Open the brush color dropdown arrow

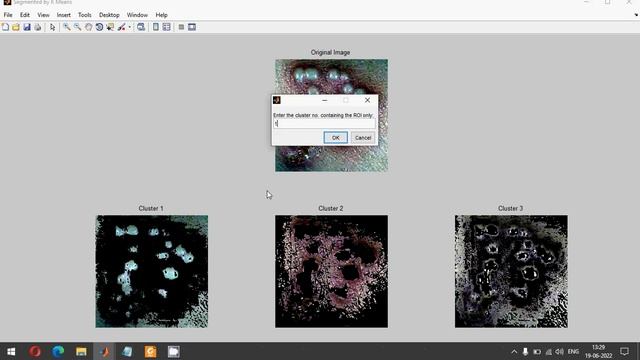[x=130, y=27]
